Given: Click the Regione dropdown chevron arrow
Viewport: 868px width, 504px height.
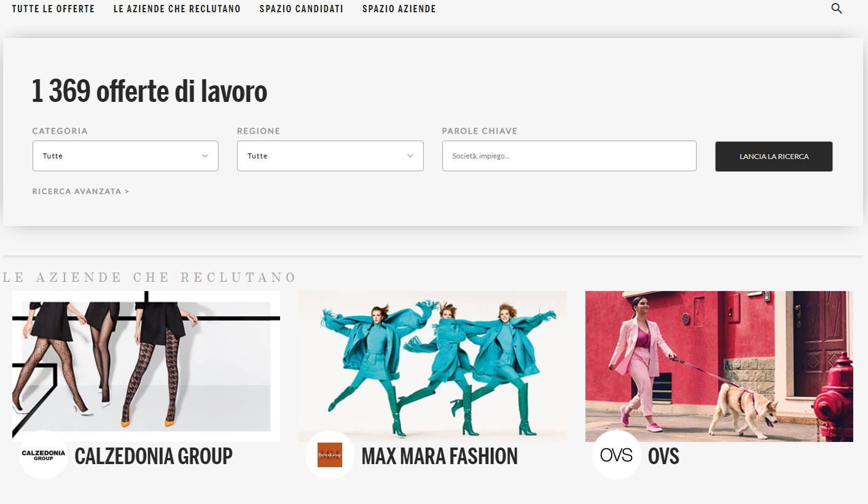Looking at the screenshot, I should (410, 156).
